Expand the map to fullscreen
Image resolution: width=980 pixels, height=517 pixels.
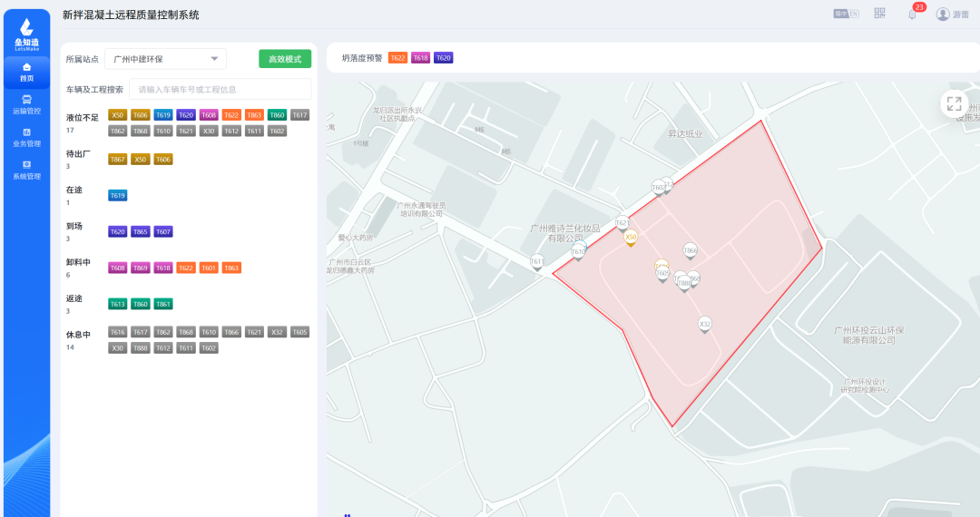pos(954,103)
